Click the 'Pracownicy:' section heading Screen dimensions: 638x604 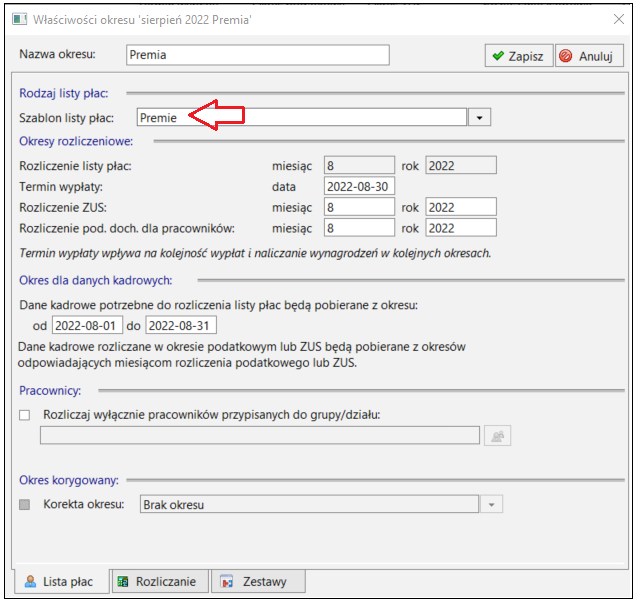[50, 390]
